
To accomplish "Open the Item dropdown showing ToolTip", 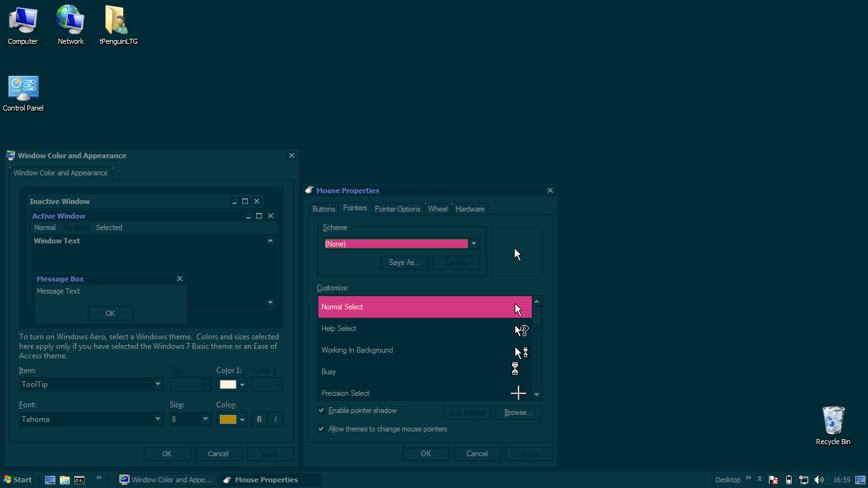I will [92, 384].
